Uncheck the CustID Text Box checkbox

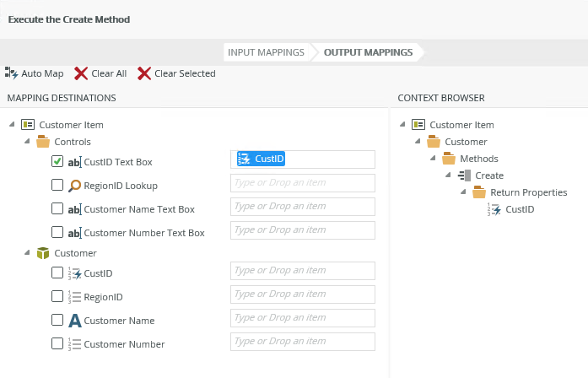[57, 162]
